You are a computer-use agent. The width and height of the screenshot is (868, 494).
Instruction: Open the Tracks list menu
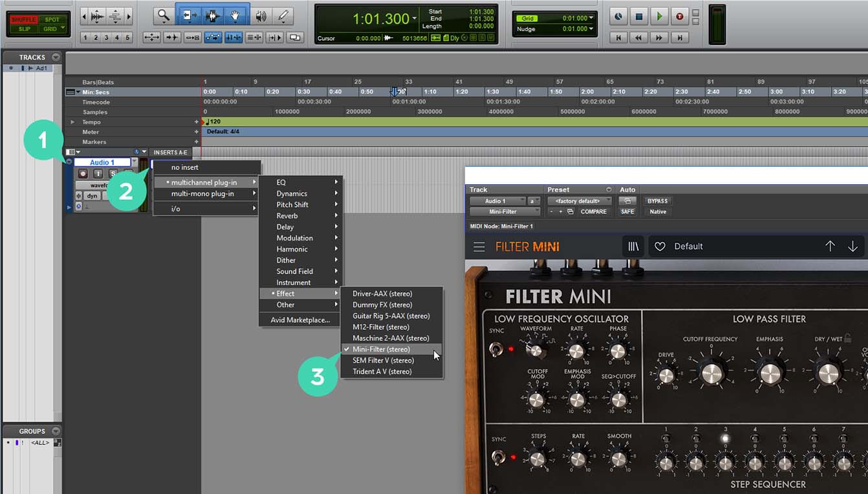pos(56,58)
